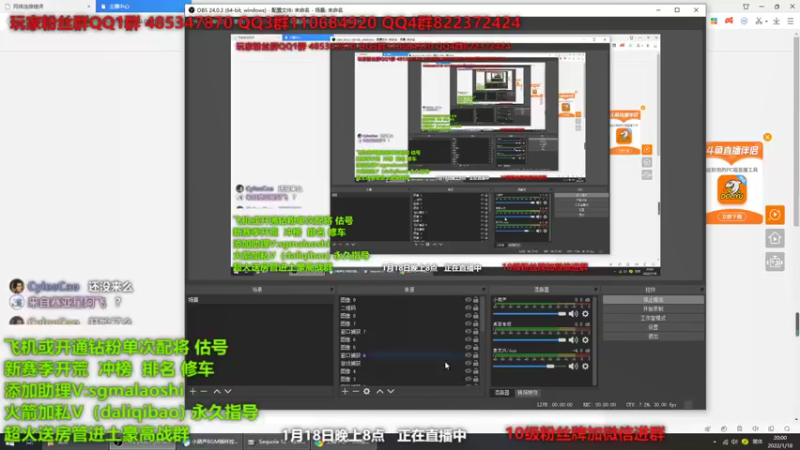Click the blue circular icon in browser toolbar
800x450 pixels.
click(744, 21)
